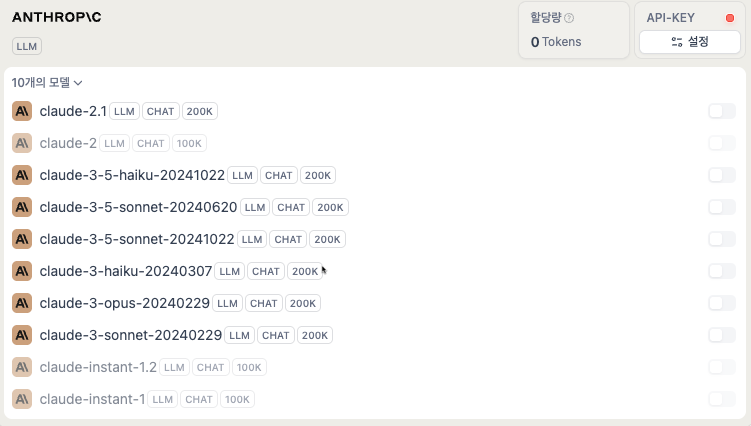Screen dimensions: 751x426
Task: Click the icon next to claude-instant-1.2
Action: 22,367
